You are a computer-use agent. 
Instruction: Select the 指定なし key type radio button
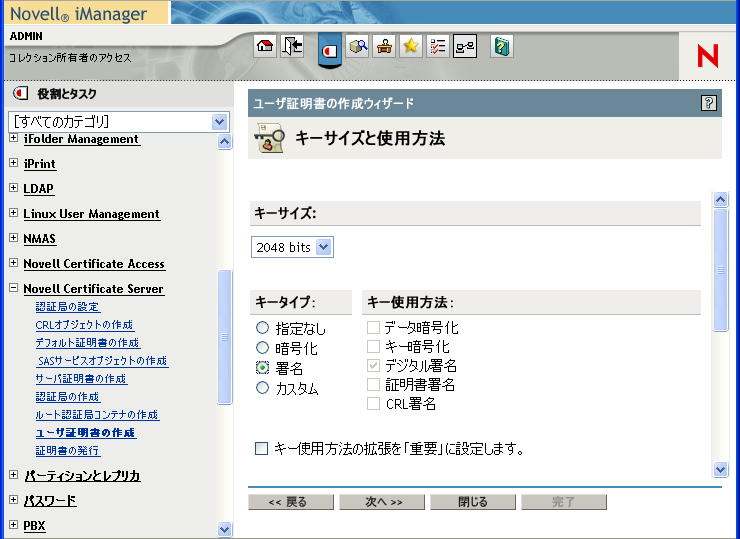coord(262,328)
